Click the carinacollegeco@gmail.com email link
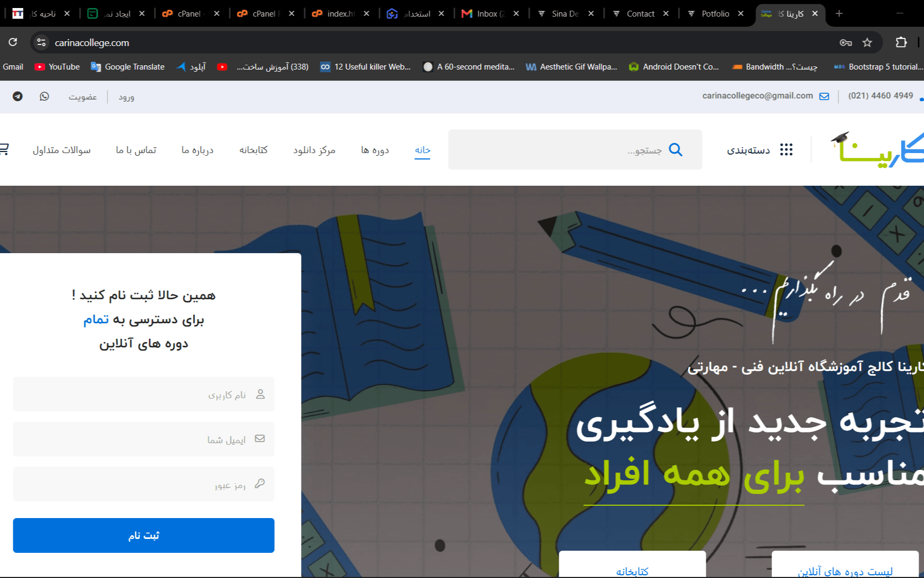This screenshot has height=578, width=924. pos(758,96)
